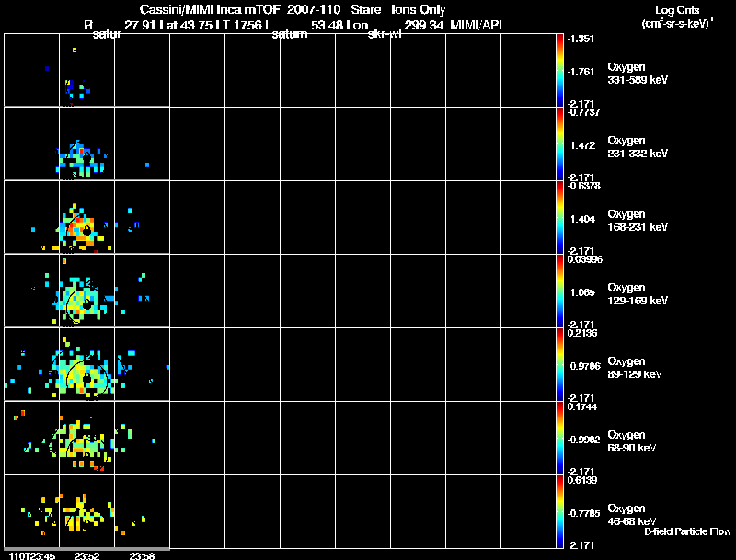Screen dimensions: 736x560
Task: Click the 23:52 image in Oxygen 68-90 keV row
Action: (86, 438)
